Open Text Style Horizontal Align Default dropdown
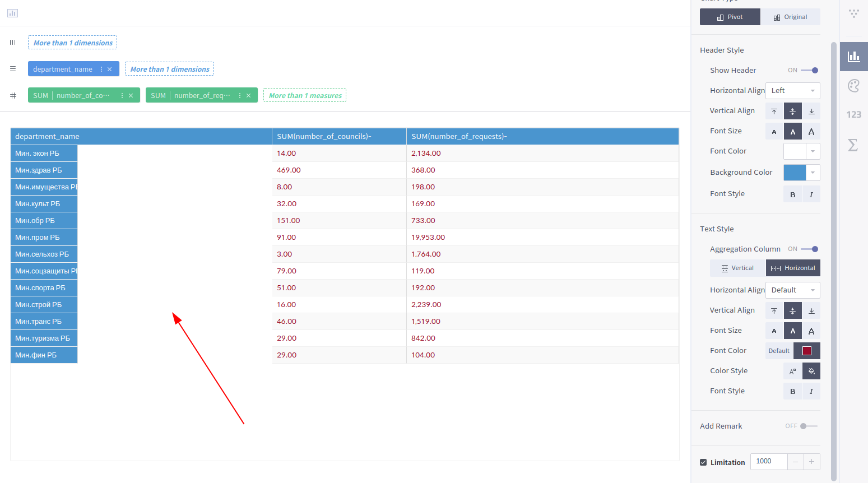Viewport: 868px width, 483px height. [792, 290]
